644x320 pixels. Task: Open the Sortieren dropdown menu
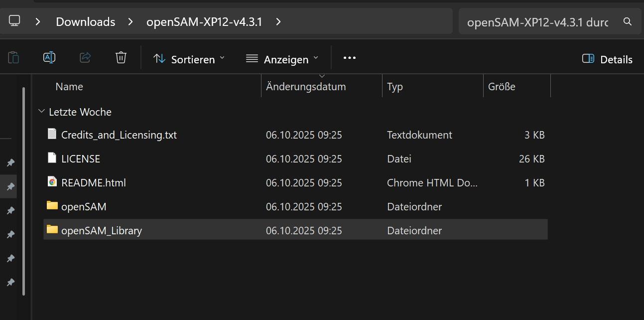tap(189, 59)
